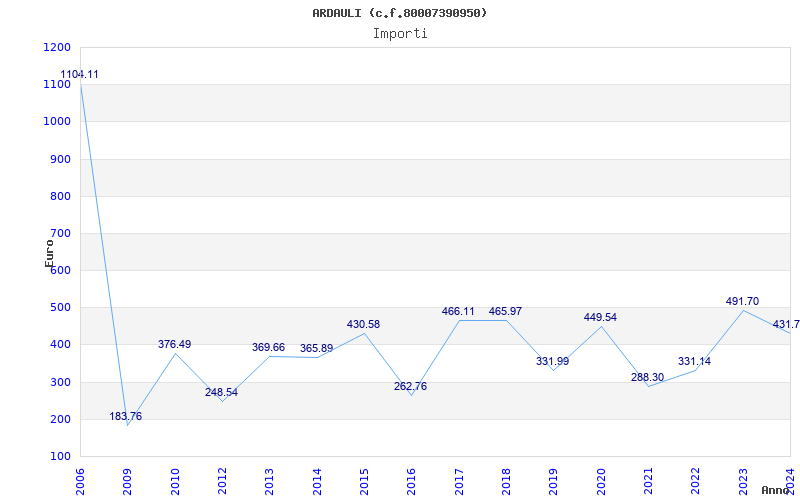The height and width of the screenshot is (500, 800).
Task: Click the 376.49 data label
Action: point(174,344)
